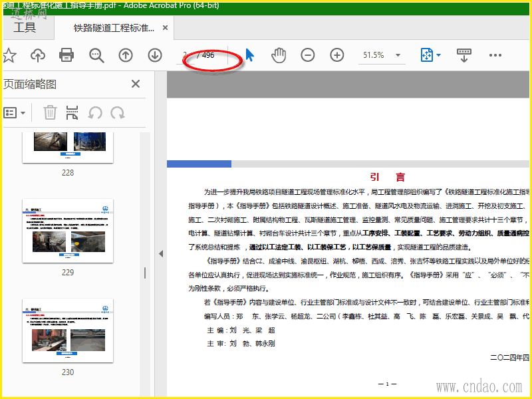532x399 pixels.
Task: Click the fit page view icon
Action: coord(427,55)
